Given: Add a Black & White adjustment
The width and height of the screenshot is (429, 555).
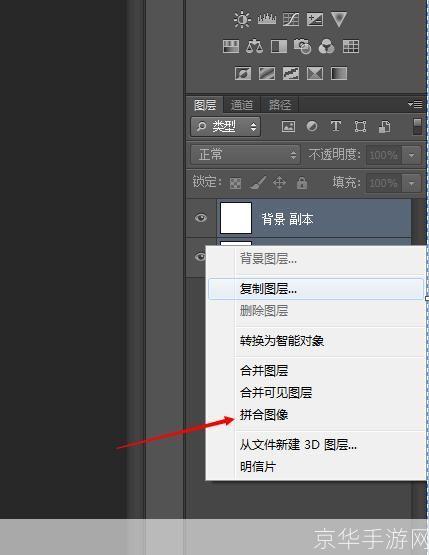Looking at the screenshot, I should 279,46.
